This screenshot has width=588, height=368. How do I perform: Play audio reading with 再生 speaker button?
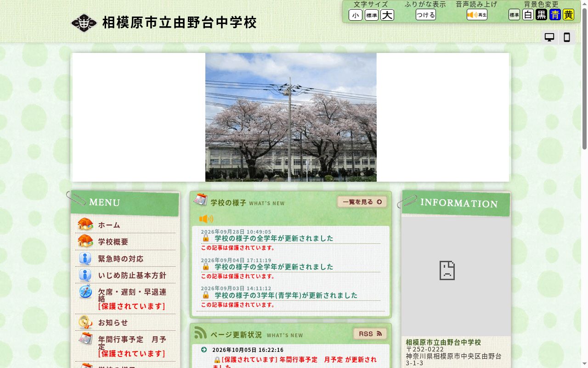[x=477, y=15]
